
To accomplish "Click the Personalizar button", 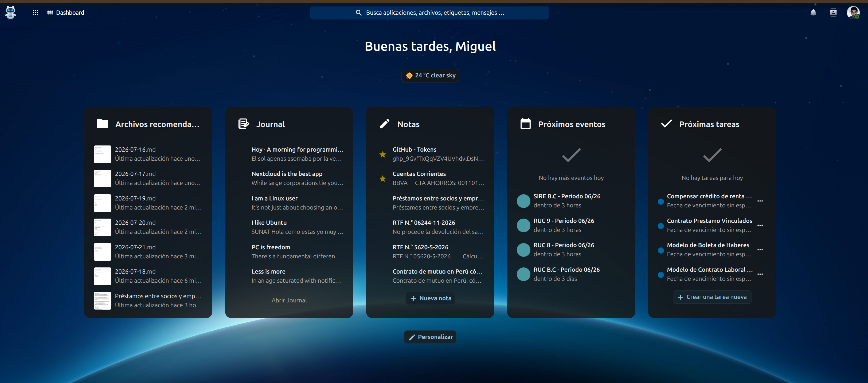I will [430, 337].
